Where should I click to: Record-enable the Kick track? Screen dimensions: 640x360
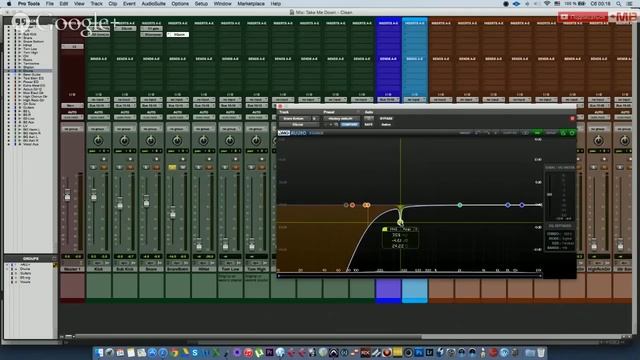(104, 159)
